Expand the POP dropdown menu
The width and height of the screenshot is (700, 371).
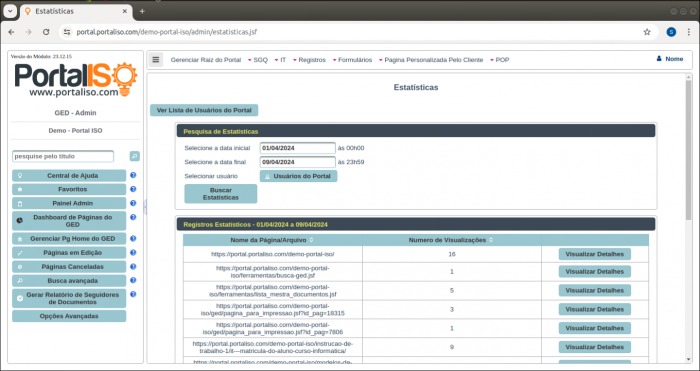pos(500,60)
